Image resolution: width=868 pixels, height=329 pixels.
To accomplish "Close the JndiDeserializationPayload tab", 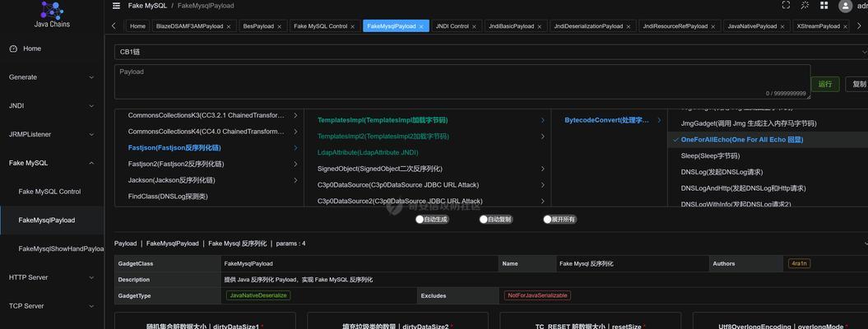I will click(x=629, y=26).
